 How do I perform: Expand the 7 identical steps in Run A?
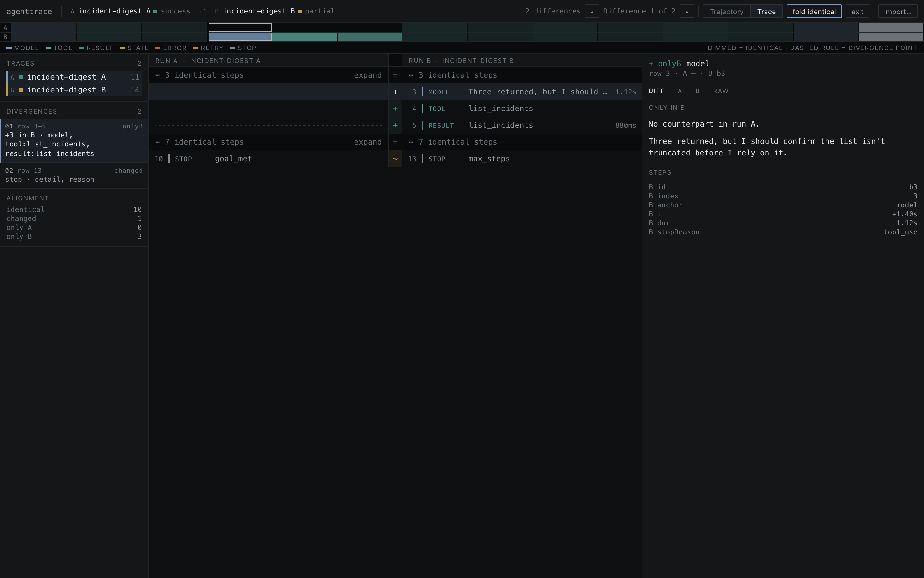click(367, 142)
